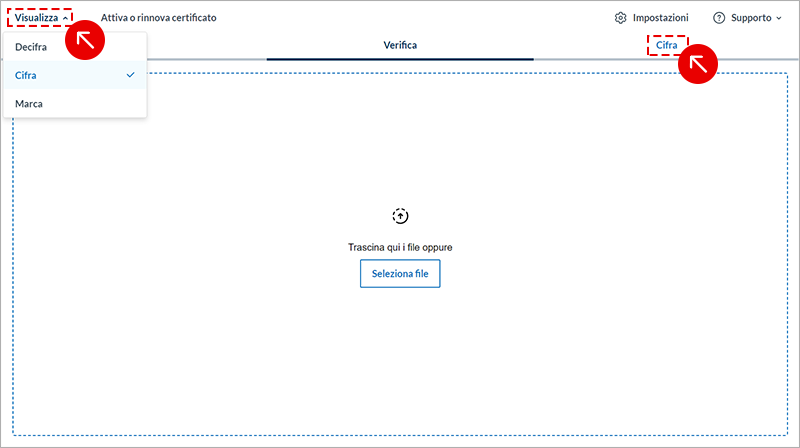Click the gear icon beside Impostazioni

[x=621, y=18]
